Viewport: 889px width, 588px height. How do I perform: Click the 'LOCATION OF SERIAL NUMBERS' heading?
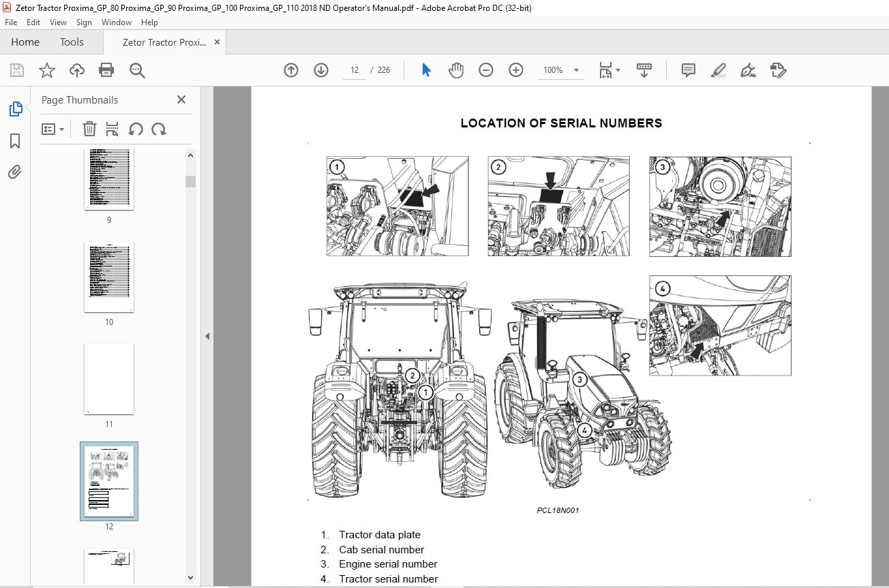[561, 123]
